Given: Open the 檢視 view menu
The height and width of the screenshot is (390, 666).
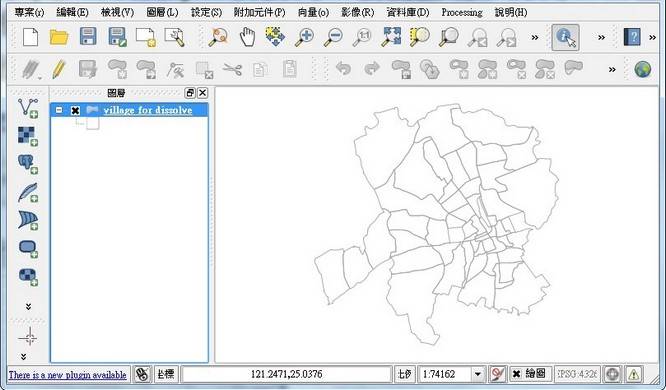Looking at the screenshot, I should (117, 12).
